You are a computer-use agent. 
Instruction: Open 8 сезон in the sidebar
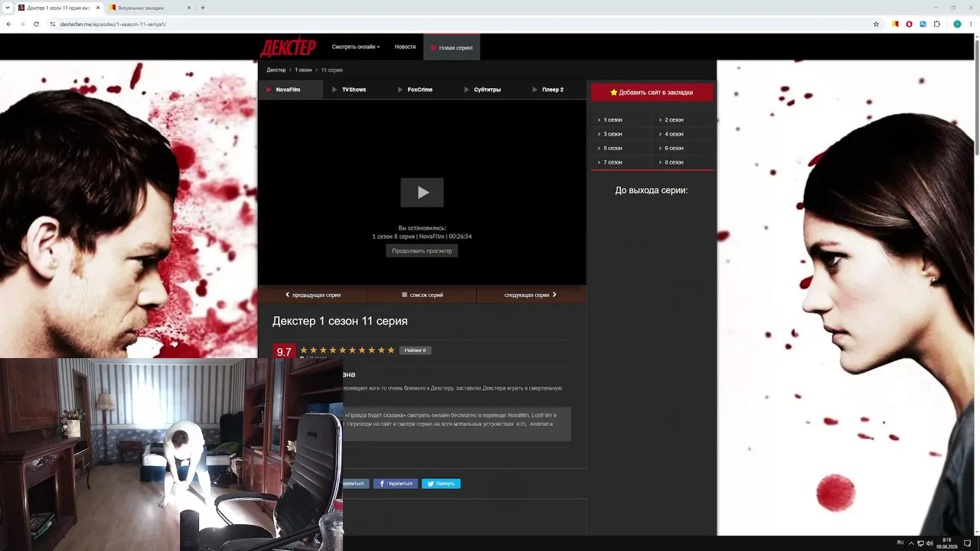click(673, 162)
